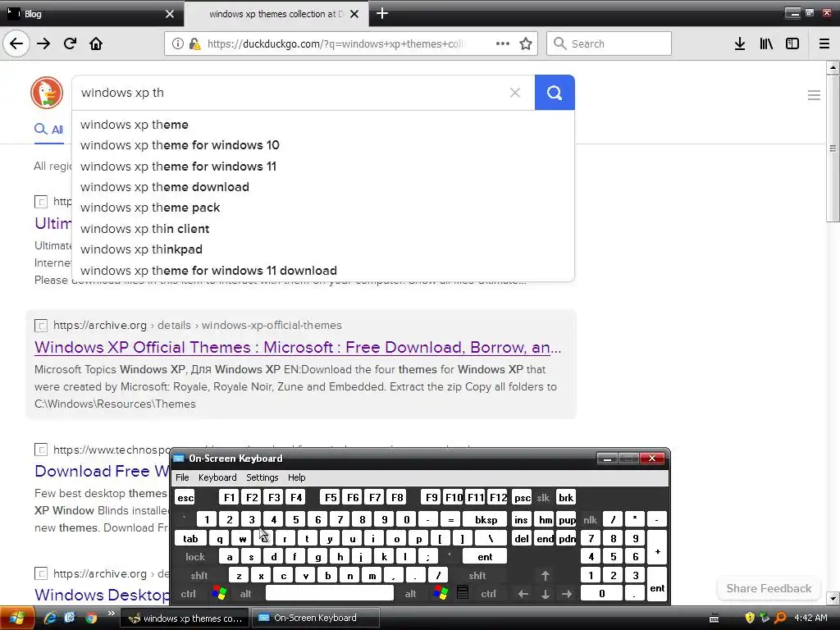The height and width of the screenshot is (630, 840).
Task: Click scrollbar down arrow at page bottom
Action: point(833,598)
